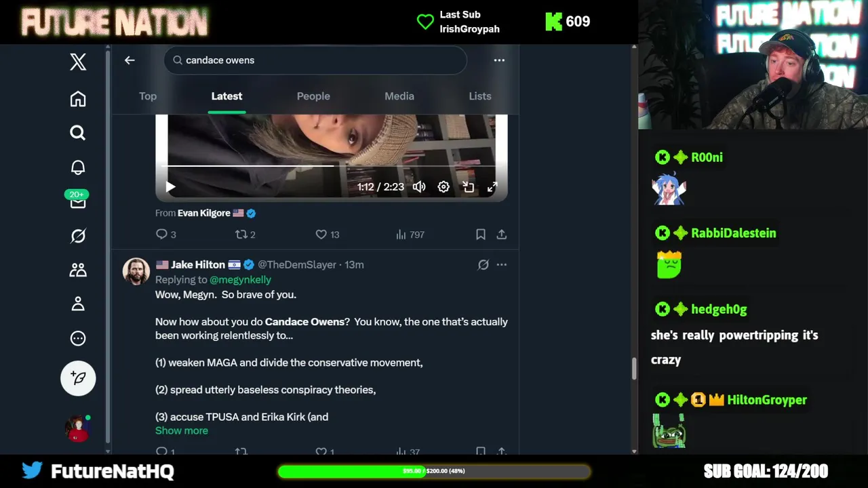Open @TheDemSlayer handle link
The image size is (868, 488).
(x=297, y=265)
